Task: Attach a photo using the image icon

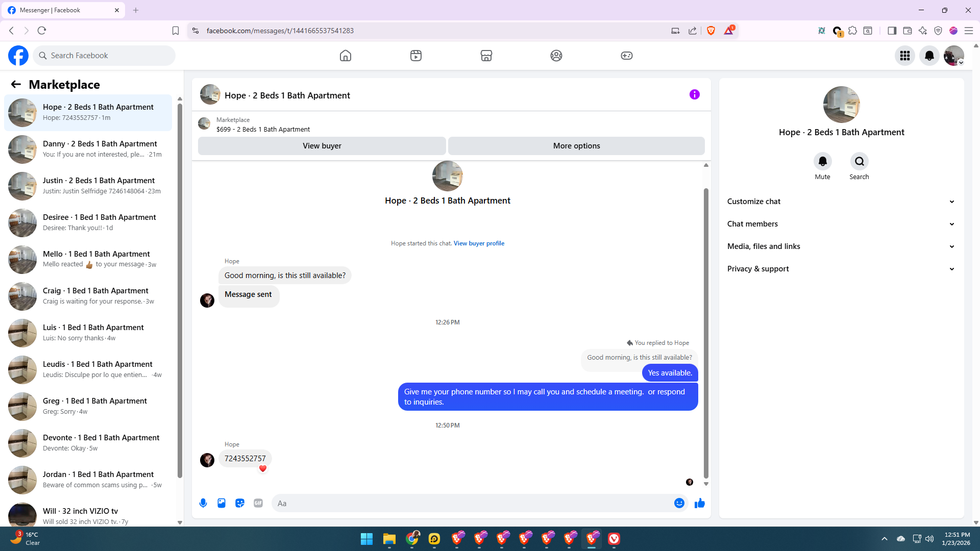Action: coord(222,503)
